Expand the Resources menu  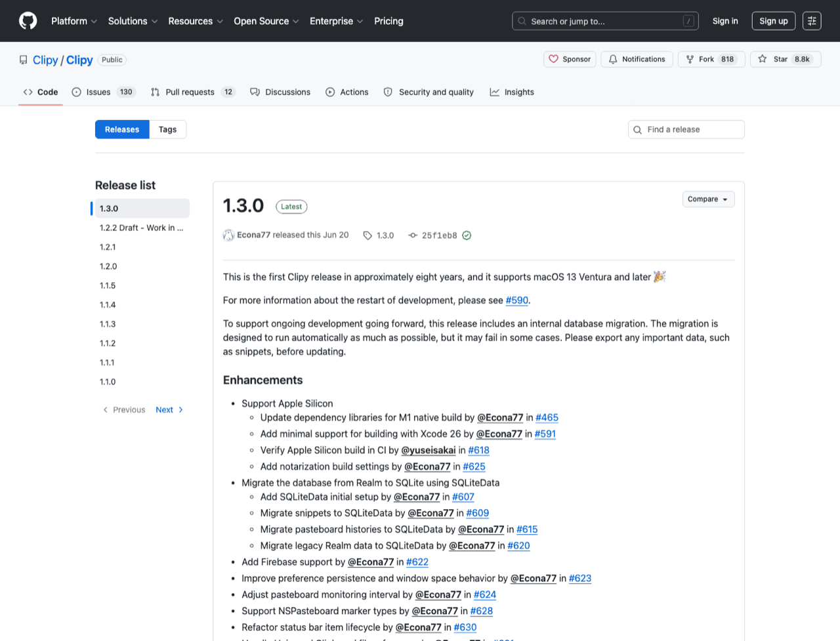pos(196,21)
